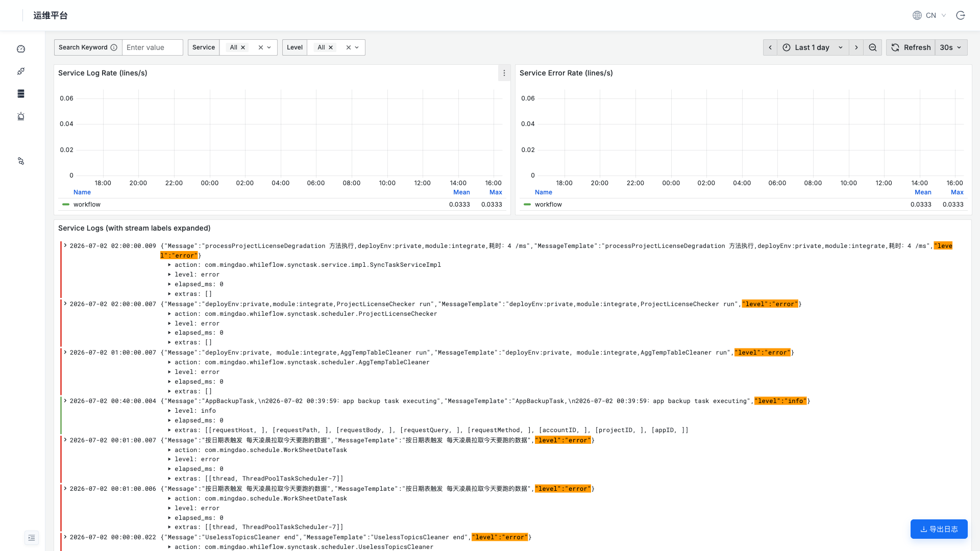Toggle workflow series in Service Log Rate legend
980x551 pixels.
(x=87, y=205)
